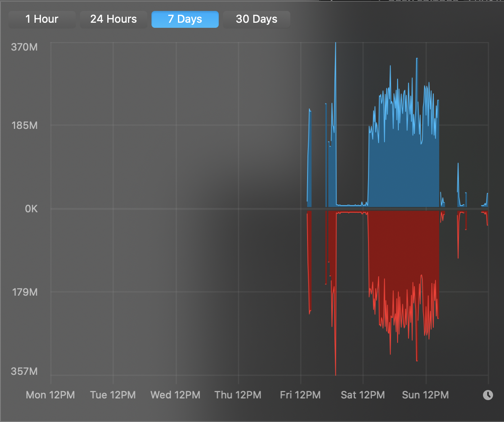Screen dimensions: 504x422
Task: Click the 357M label at the axis bottom
Action: pyautogui.click(x=24, y=371)
